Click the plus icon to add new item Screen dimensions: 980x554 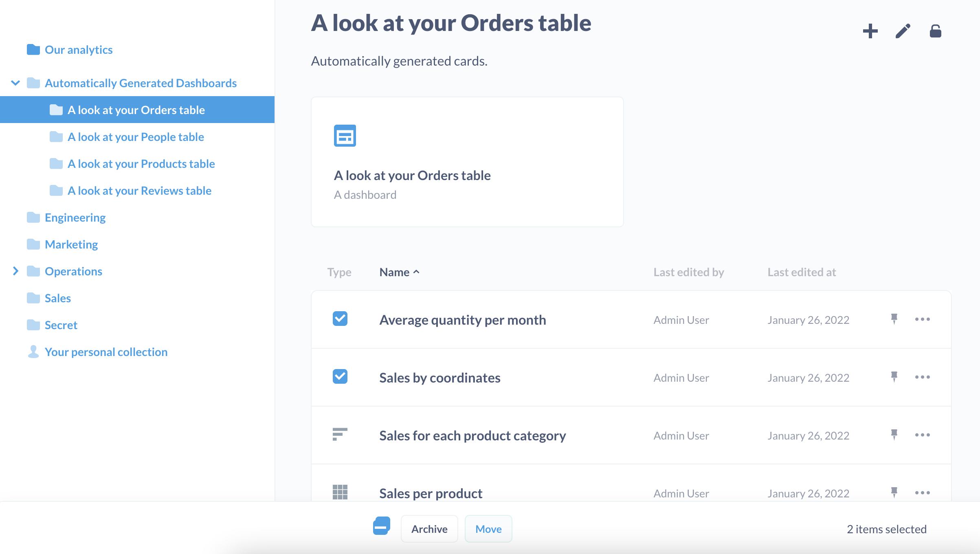click(x=870, y=31)
